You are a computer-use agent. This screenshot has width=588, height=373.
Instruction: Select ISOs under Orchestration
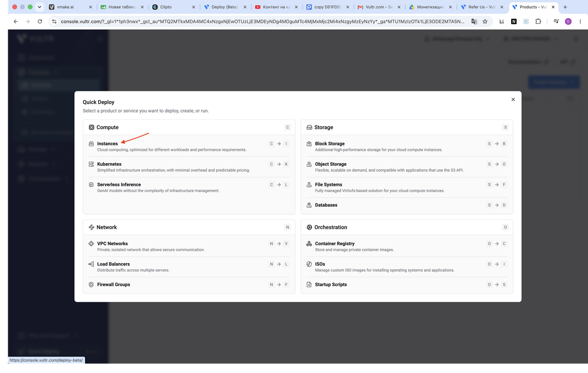[407, 267]
